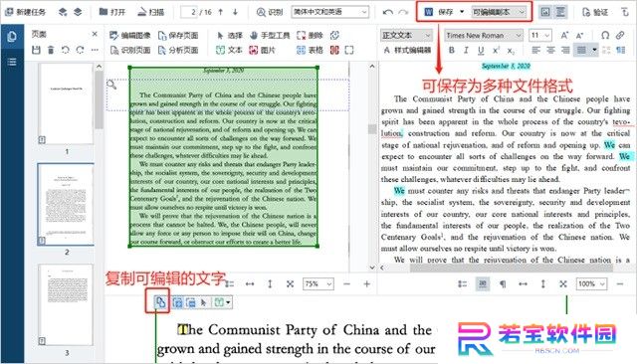The image size is (637, 364).
Task: Open the 75% image zoom dropdown
Action: 318,284
